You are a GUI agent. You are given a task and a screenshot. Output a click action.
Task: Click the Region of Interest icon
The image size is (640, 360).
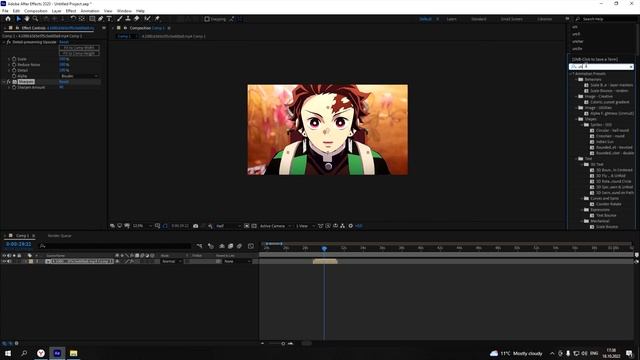[x=247, y=226]
